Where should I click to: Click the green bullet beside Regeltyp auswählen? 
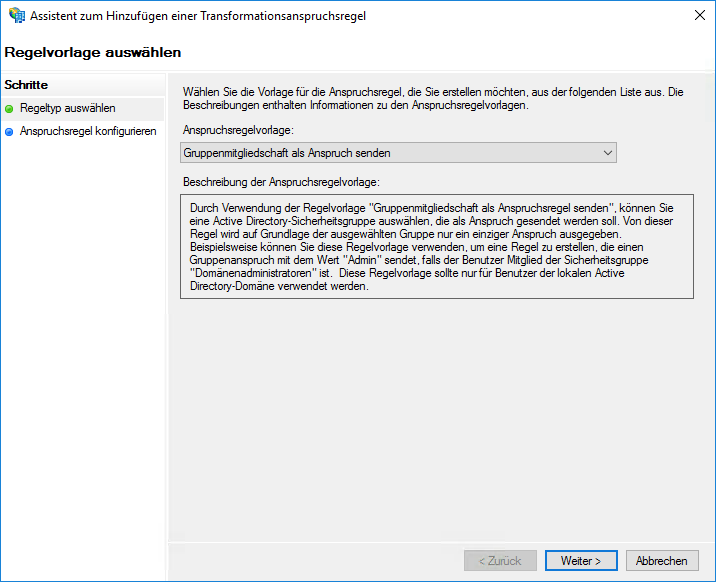tap(10, 109)
